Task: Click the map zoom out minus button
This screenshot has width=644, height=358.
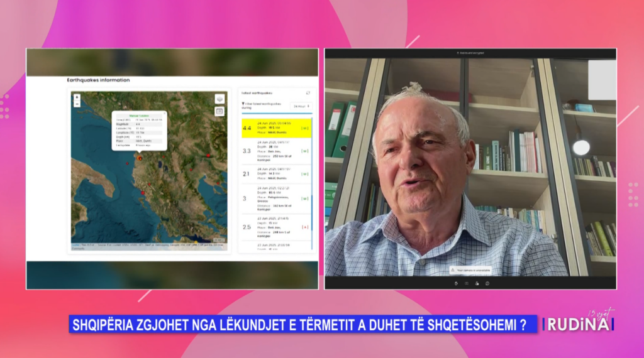Action: click(77, 104)
